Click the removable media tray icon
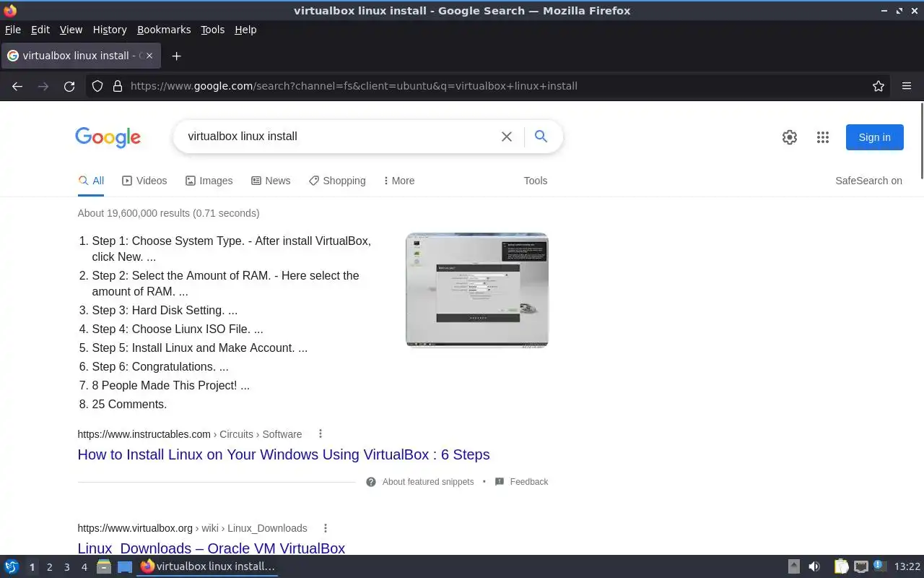The image size is (924, 578). 793,567
